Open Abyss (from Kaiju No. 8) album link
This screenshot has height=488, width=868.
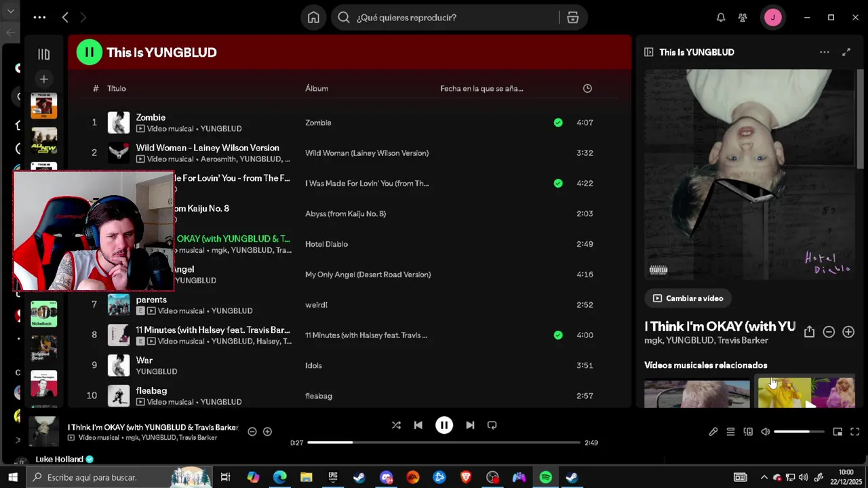345,213
